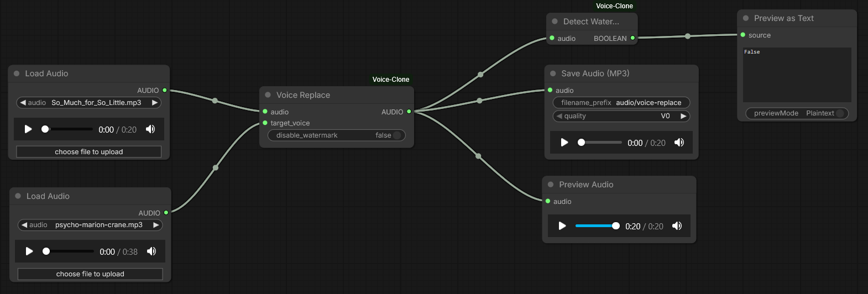Click the Voice-Clone badge above Voice Replace
This screenshot has width=868, height=294.
[391, 80]
